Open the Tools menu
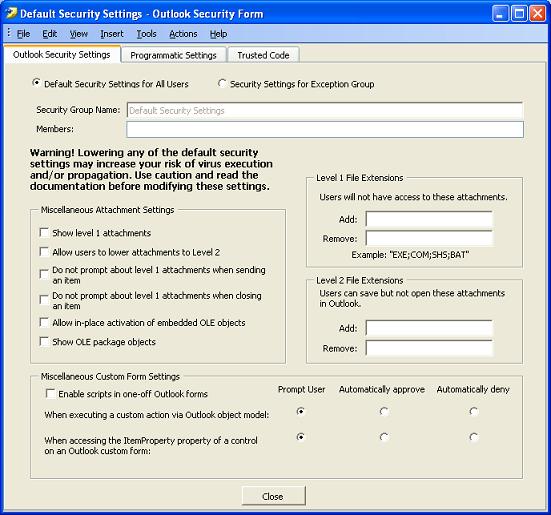This screenshot has height=515, width=551. click(146, 34)
